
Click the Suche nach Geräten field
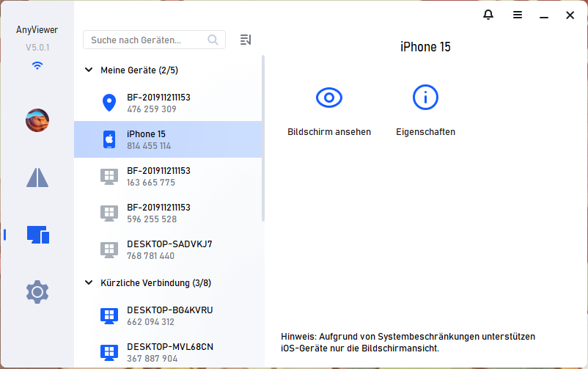(147, 40)
